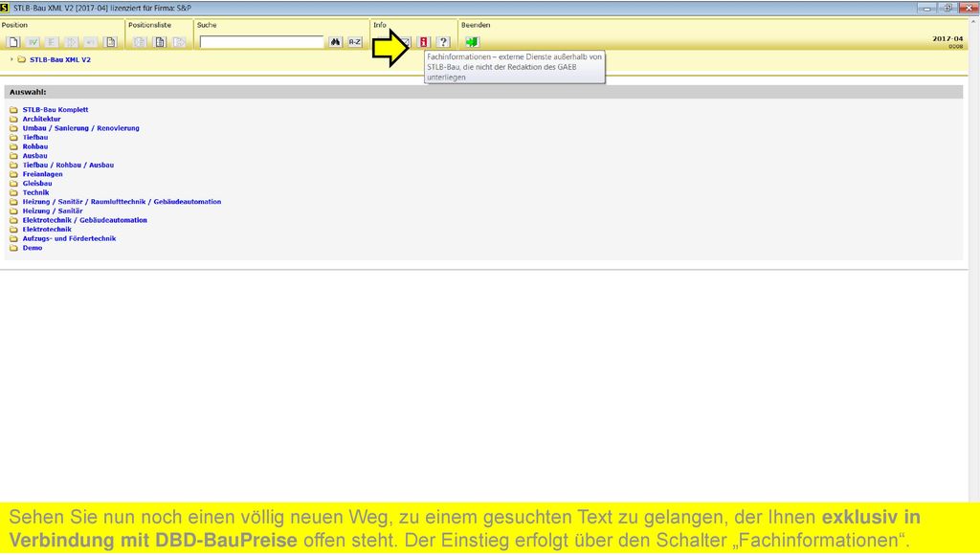The image size is (980, 555).
Task: Select Umbau / Sanierung / Renovierung
Action: tap(81, 128)
